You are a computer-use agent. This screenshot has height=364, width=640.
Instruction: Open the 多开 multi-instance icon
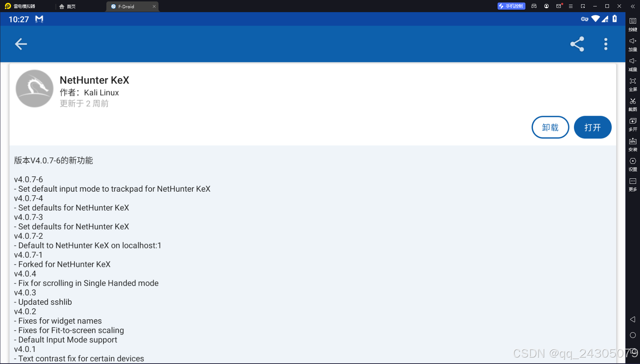tap(633, 125)
